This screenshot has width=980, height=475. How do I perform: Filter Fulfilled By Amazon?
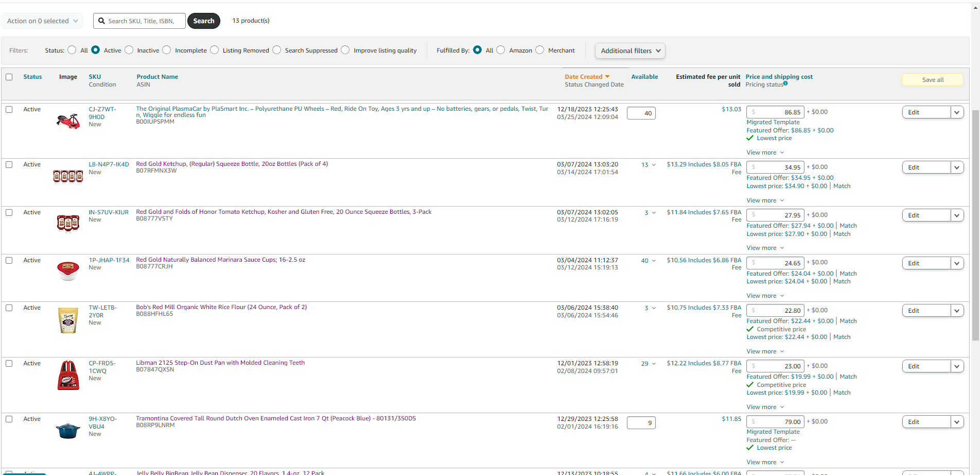coord(501,50)
